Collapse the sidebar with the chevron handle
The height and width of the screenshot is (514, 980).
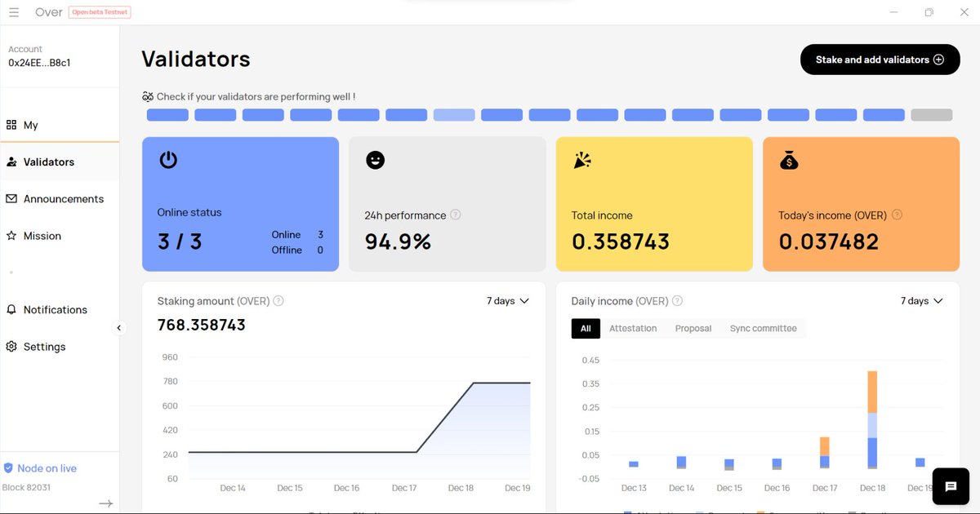click(119, 328)
